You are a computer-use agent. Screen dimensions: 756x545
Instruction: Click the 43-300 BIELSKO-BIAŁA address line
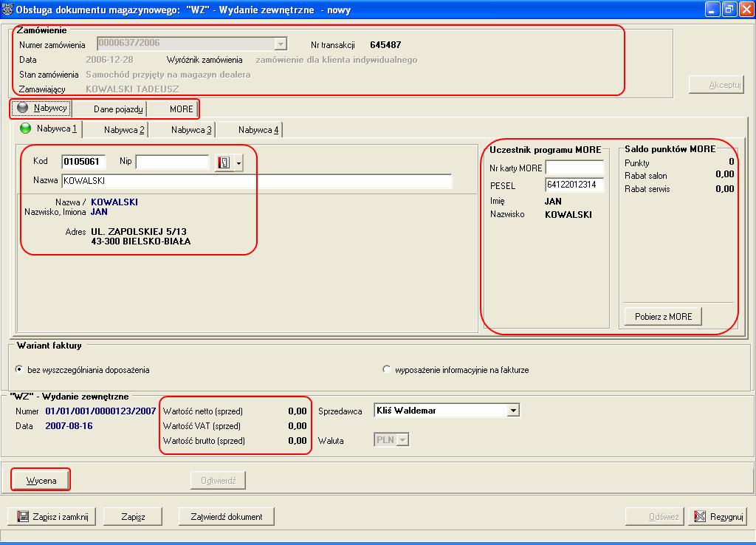(141, 241)
